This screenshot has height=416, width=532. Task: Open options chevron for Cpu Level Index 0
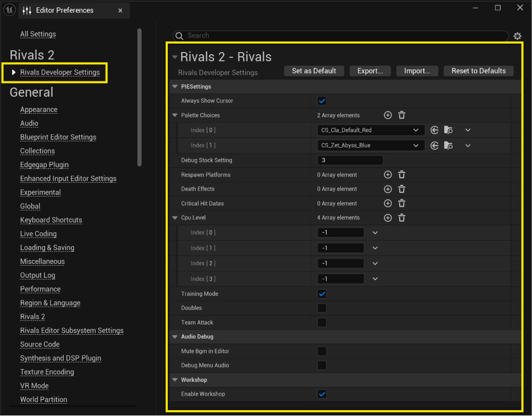375,233
